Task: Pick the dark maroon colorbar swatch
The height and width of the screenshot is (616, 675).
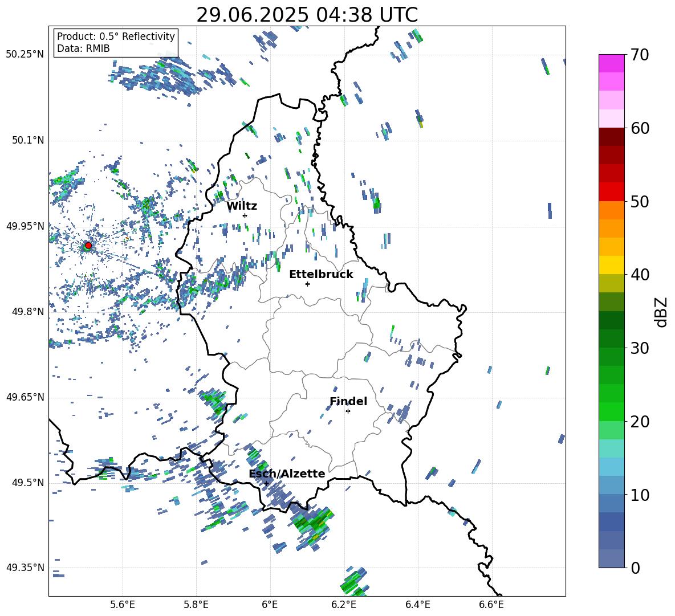Action: 611,137
